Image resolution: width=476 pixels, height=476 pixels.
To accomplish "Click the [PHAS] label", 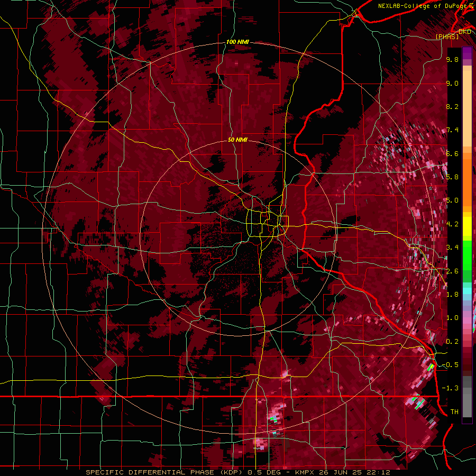I will [x=447, y=36].
